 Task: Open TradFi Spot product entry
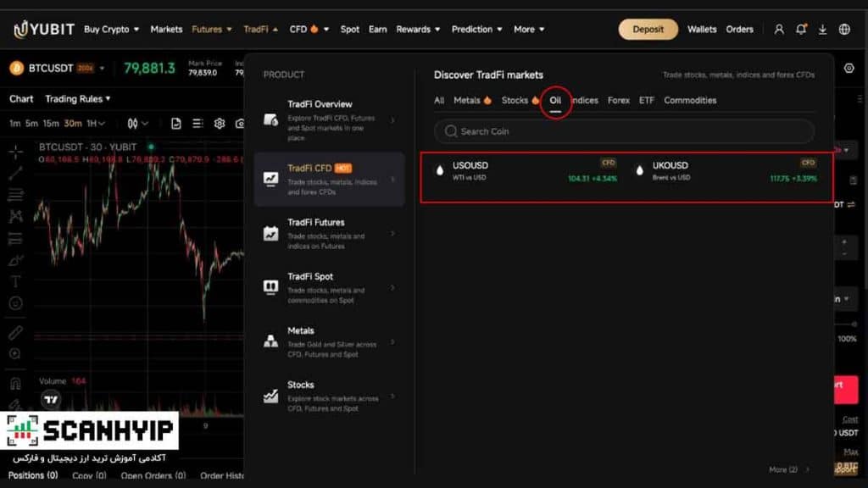coord(330,288)
